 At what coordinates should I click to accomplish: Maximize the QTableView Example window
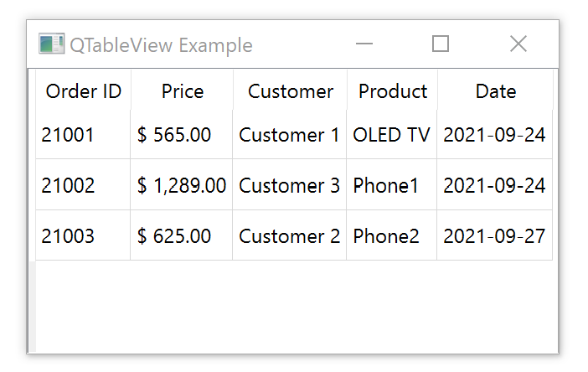441,44
